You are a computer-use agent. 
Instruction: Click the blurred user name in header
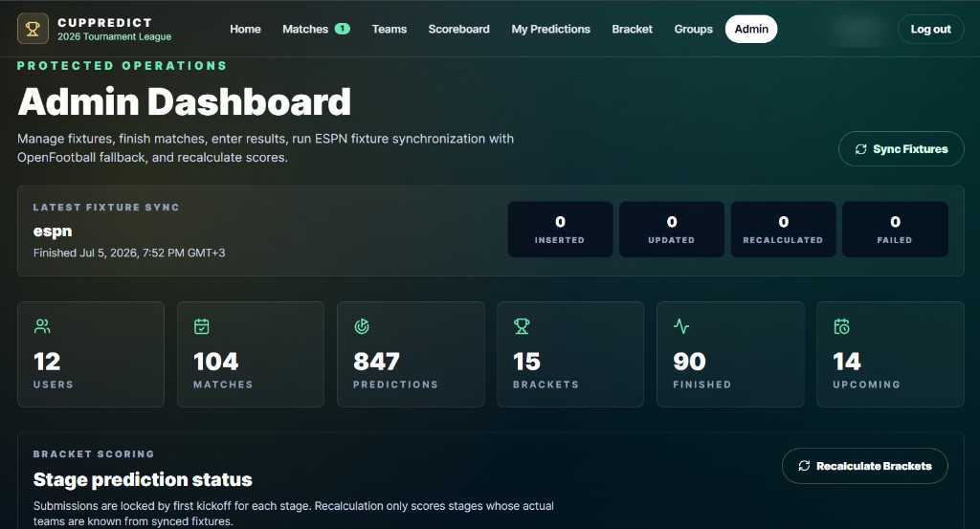click(858, 30)
